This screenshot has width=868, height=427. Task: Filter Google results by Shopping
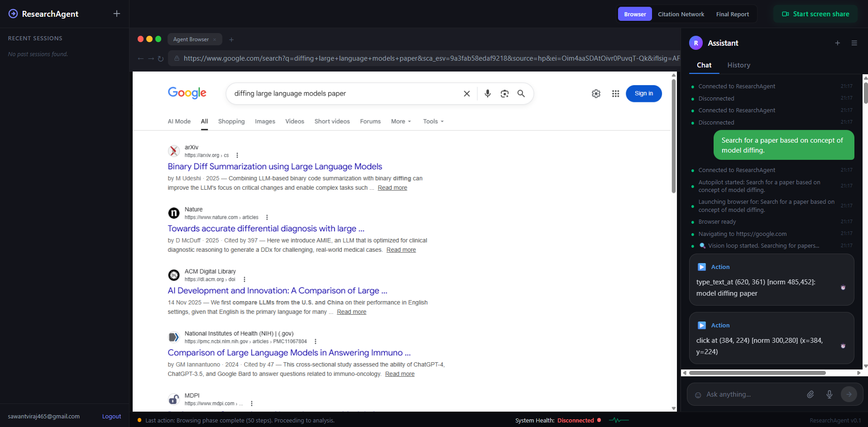click(231, 121)
